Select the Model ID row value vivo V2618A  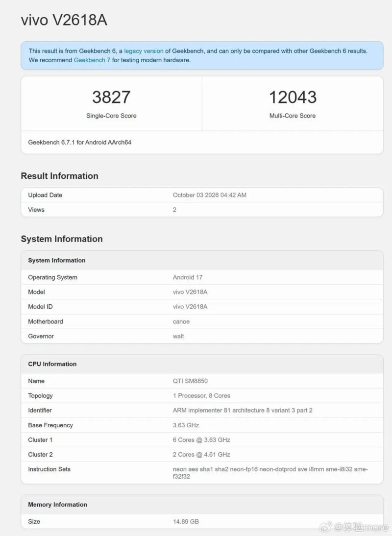(190, 307)
